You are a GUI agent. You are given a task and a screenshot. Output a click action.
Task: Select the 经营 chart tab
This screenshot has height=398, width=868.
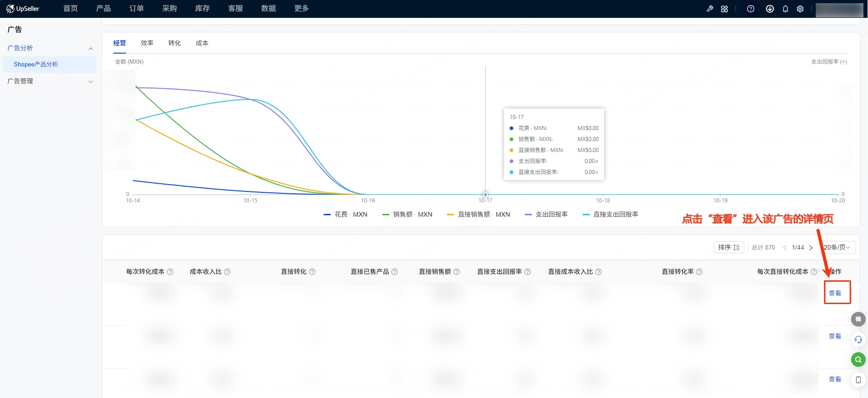120,43
